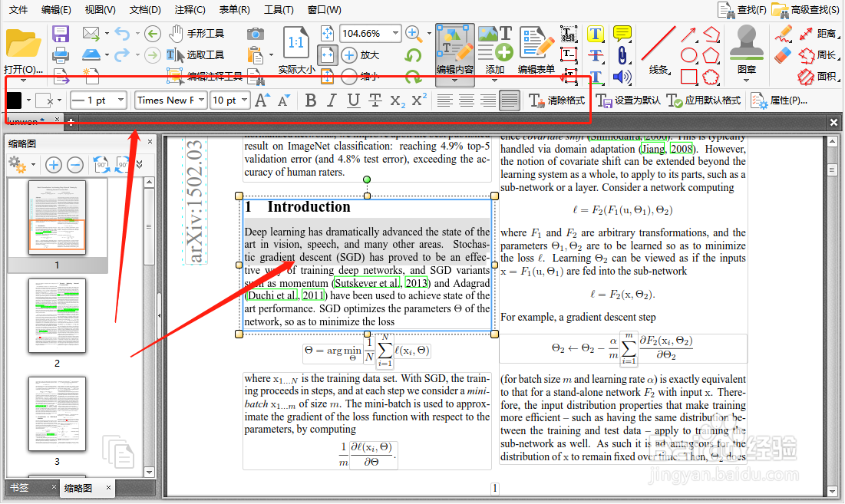Image resolution: width=845 pixels, height=504 pixels.
Task: Toggle Strikethrough formatting
Action: pos(375,100)
